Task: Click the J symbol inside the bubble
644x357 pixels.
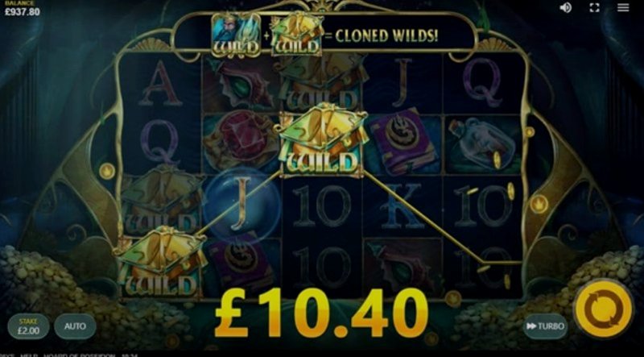Action: click(x=242, y=204)
